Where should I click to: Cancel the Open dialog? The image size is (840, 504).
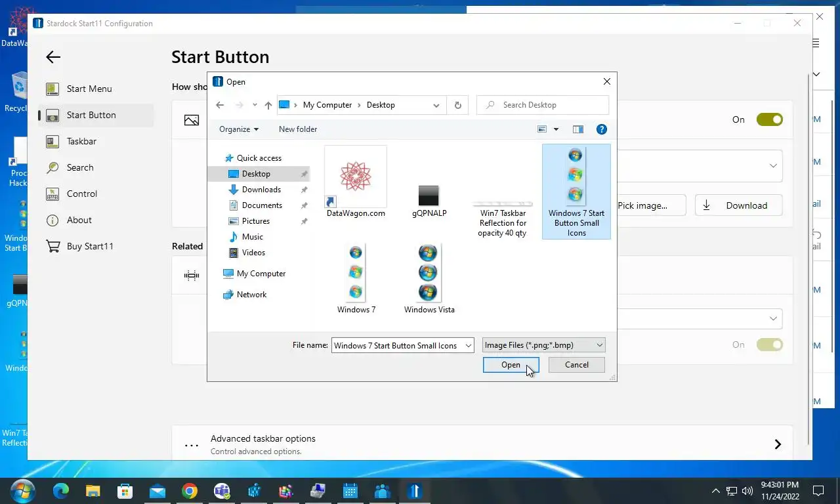pos(577,365)
